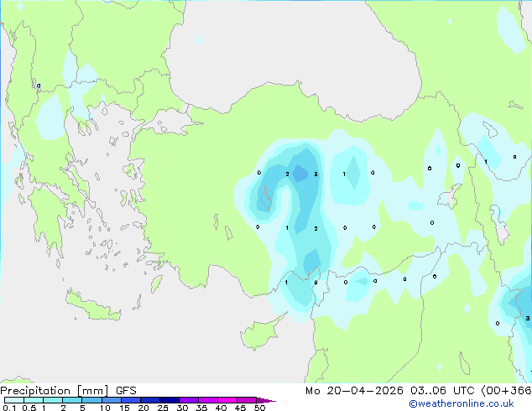Click the legend label '0.1'
The image size is (532, 411).
coord(9,408)
